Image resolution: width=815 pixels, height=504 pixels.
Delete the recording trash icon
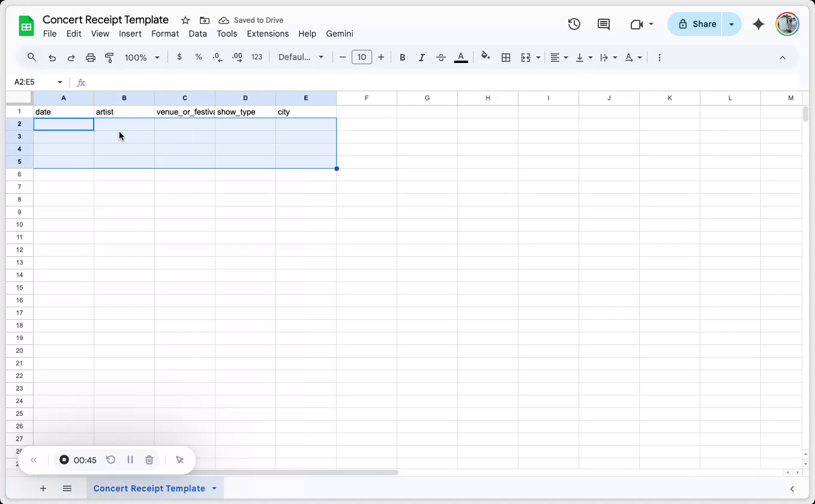(x=149, y=460)
